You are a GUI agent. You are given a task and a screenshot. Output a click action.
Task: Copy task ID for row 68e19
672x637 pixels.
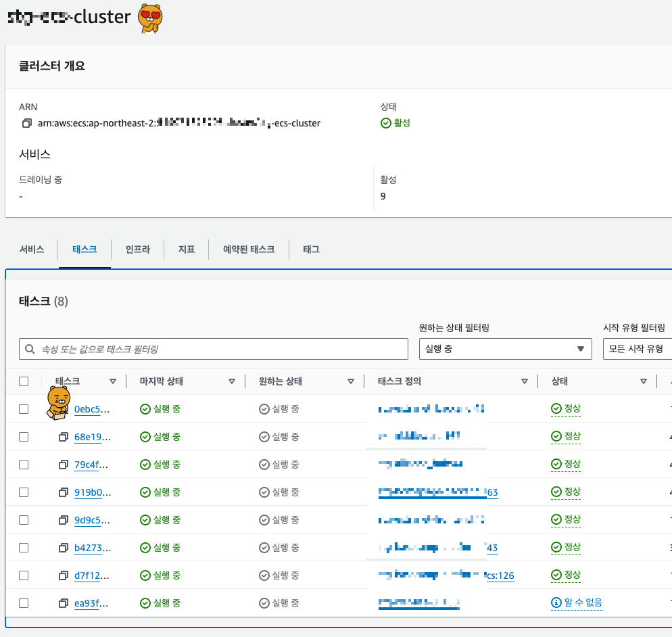click(64, 437)
